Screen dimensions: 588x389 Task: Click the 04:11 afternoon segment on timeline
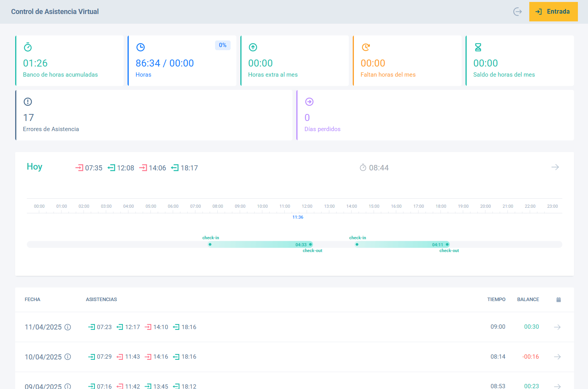[402, 245]
